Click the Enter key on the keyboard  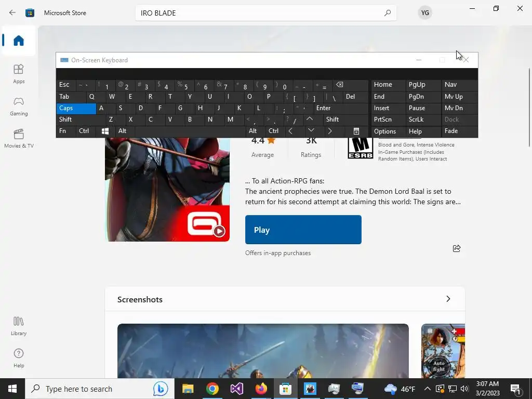341,108
